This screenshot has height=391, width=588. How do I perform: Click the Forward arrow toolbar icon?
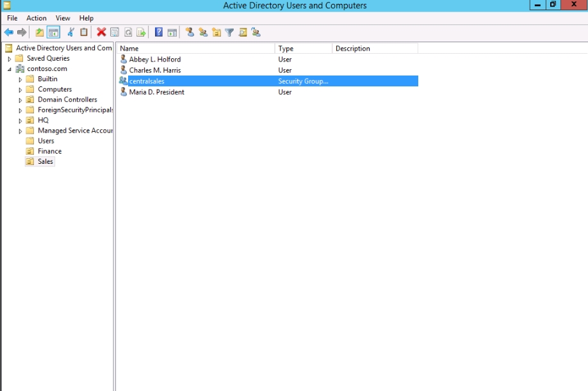click(22, 33)
